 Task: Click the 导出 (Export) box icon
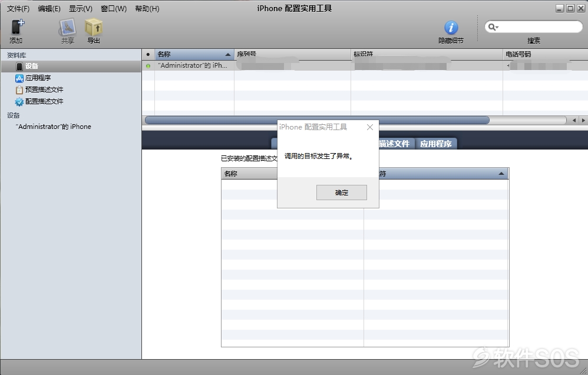pos(93,27)
